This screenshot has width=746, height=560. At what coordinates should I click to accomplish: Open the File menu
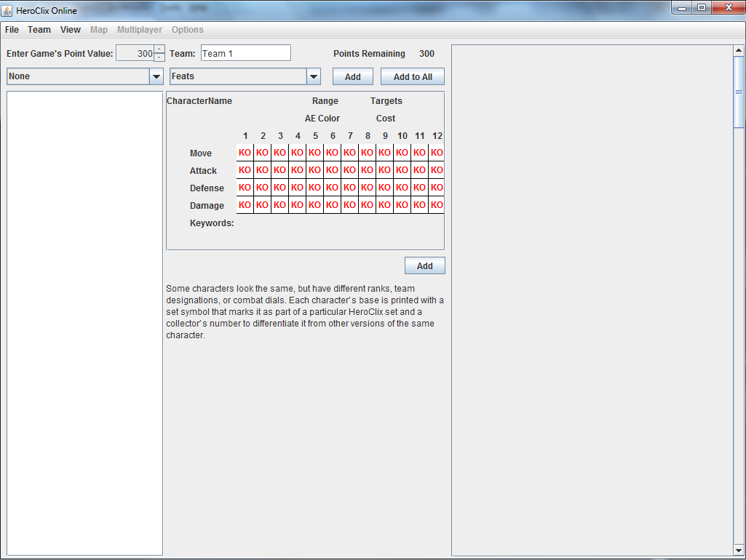point(12,30)
